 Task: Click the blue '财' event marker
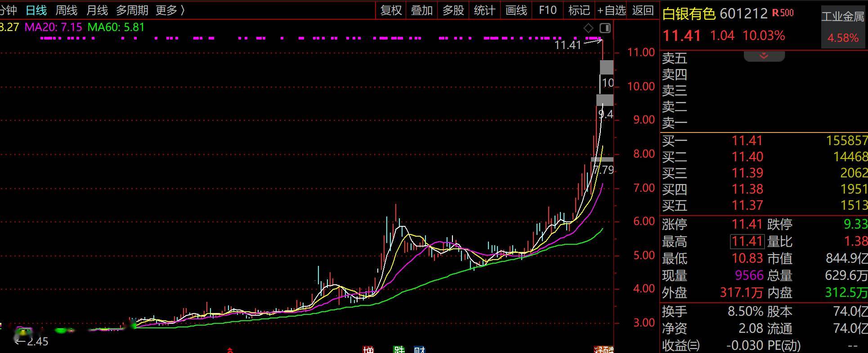420,349
